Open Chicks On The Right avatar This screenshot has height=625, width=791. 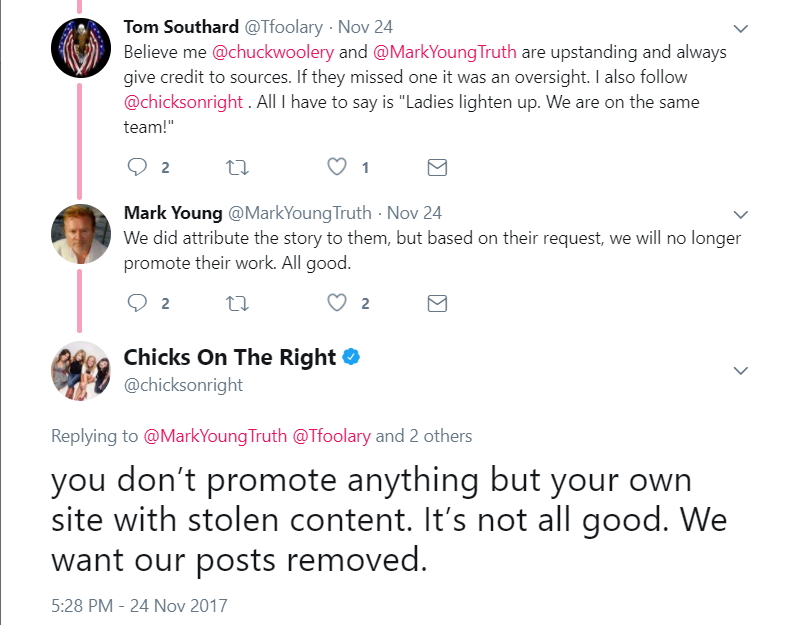click(x=80, y=370)
